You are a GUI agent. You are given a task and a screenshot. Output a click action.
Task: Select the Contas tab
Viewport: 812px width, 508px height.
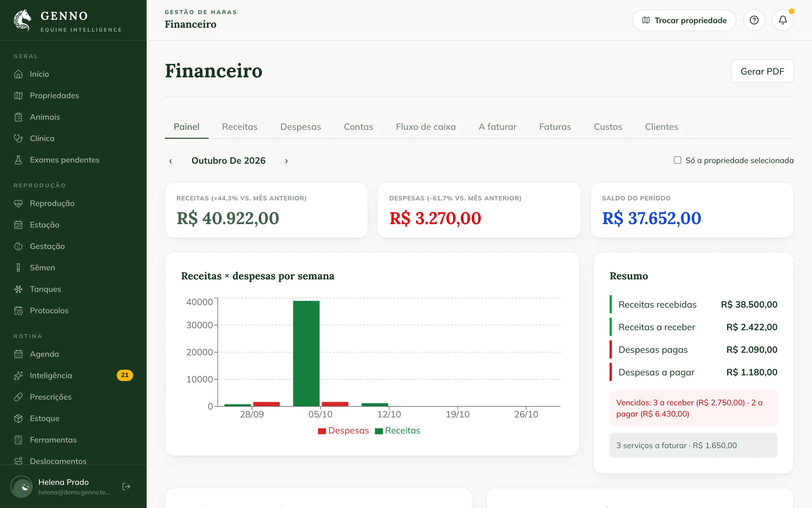pyautogui.click(x=359, y=127)
